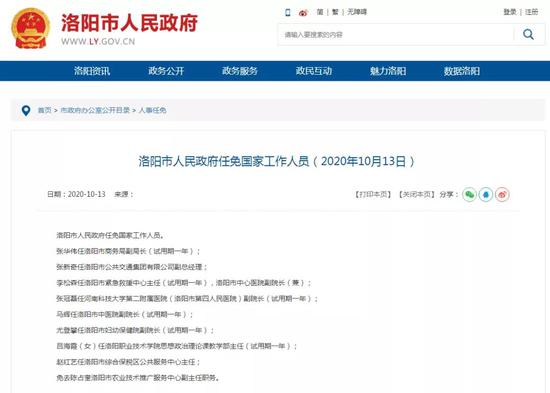
Task: Switch to Simplified Chinese (简)
Action: pyautogui.click(x=320, y=12)
